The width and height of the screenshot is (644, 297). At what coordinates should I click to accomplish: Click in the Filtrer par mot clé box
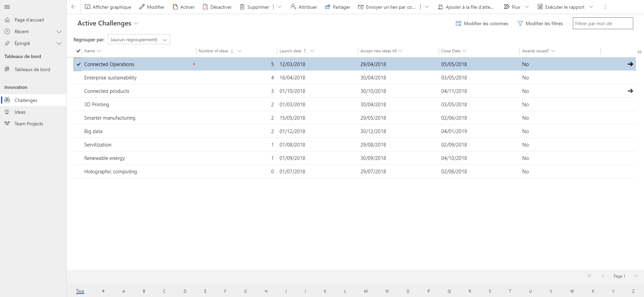coord(603,23)
